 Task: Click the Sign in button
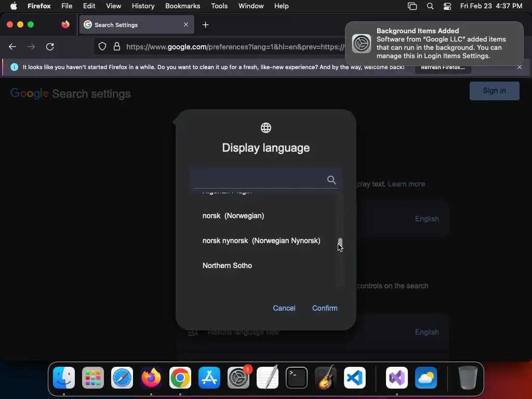point(495,90)
